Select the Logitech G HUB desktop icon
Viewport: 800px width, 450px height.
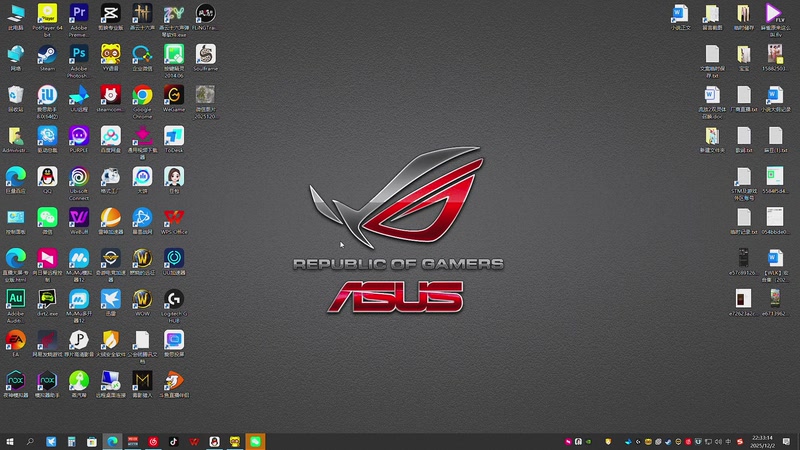coord(174,306)
